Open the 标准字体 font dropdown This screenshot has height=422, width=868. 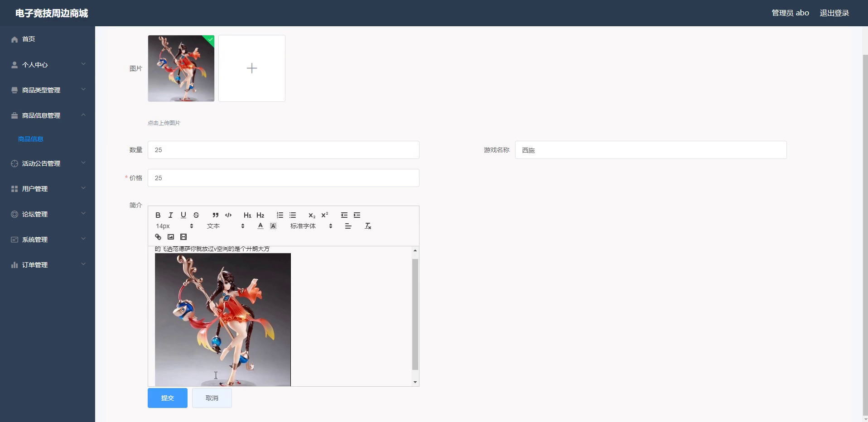(311, 226)
